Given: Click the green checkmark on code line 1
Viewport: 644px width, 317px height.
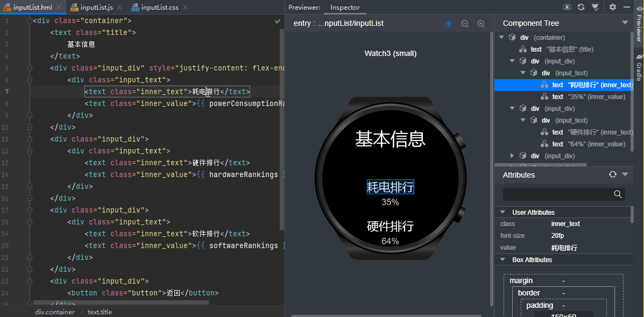Looking at the screenshot, I should point(277,22).
